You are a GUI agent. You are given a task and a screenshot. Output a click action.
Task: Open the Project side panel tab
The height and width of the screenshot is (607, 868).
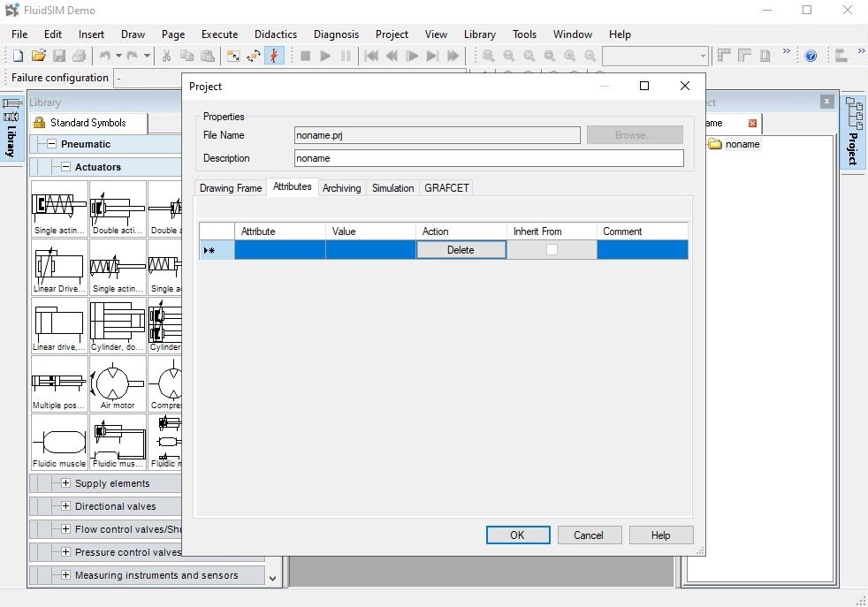[x=854, y=133]
